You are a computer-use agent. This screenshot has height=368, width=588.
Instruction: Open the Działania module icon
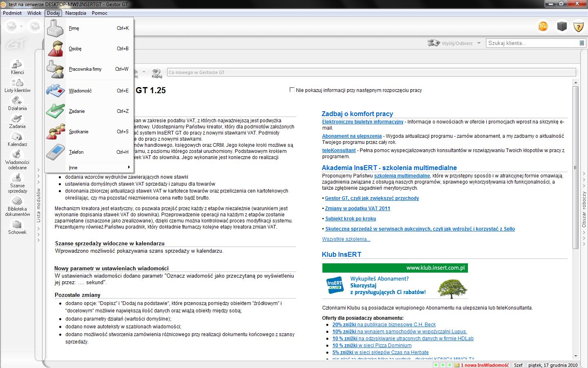point(17,103)
